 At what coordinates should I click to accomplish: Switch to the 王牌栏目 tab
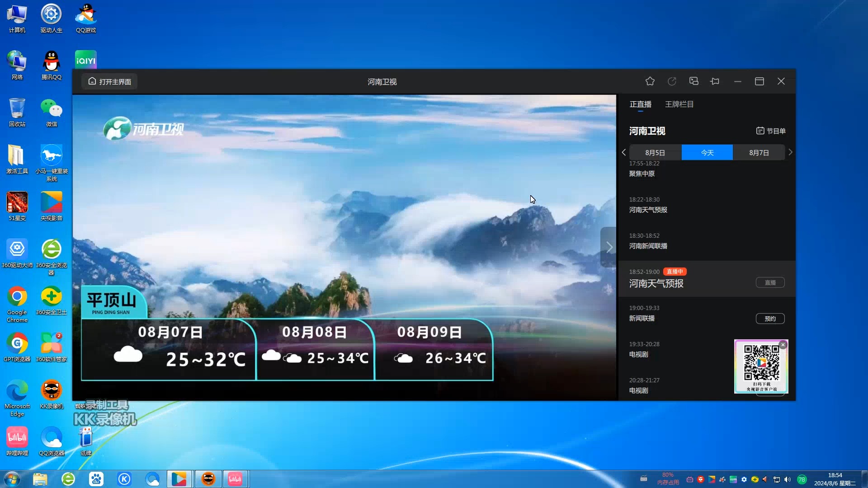(679, 104)
